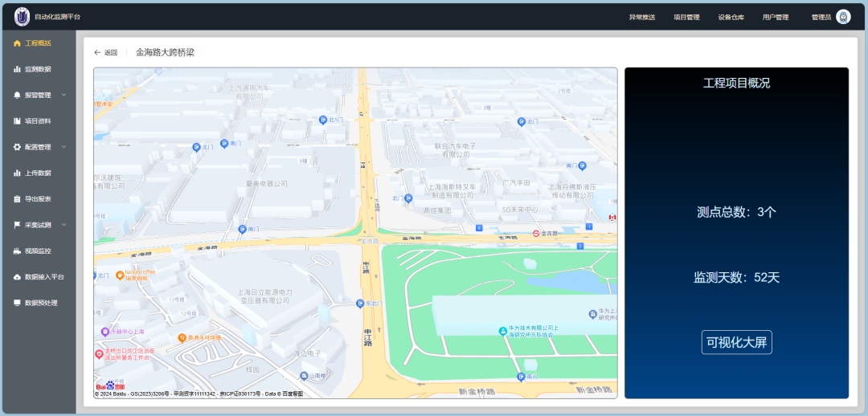
Task: Click the platform logo emblem in header
Action: 22,17
